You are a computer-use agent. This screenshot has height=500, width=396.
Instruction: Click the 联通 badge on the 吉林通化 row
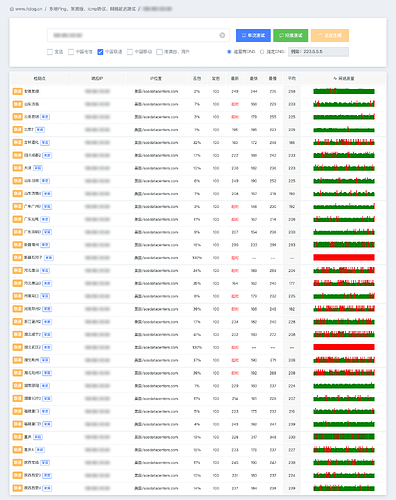coord(18,143)
